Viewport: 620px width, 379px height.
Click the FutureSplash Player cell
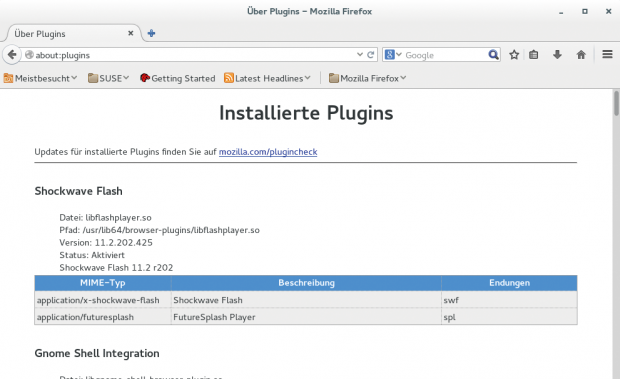tap(306, 317)
